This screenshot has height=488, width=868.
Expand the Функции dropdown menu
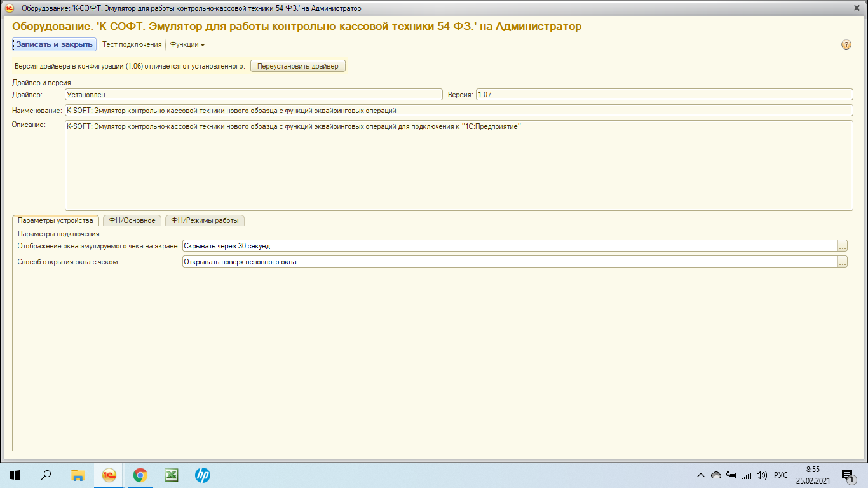coord(187,44)
